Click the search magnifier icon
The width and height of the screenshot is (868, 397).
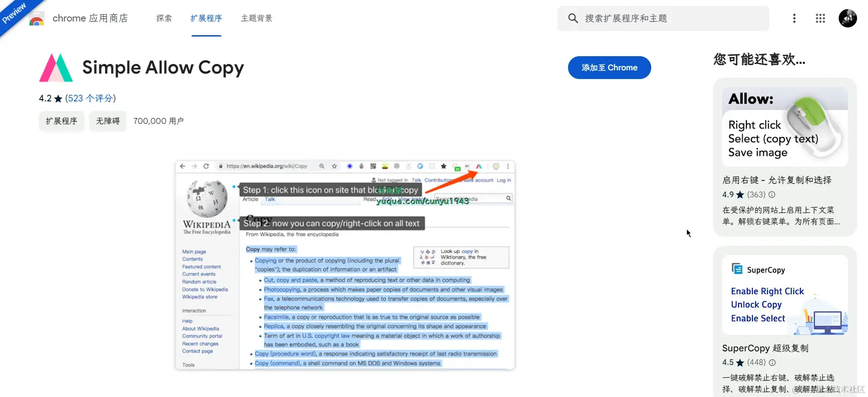click(573, 18)
